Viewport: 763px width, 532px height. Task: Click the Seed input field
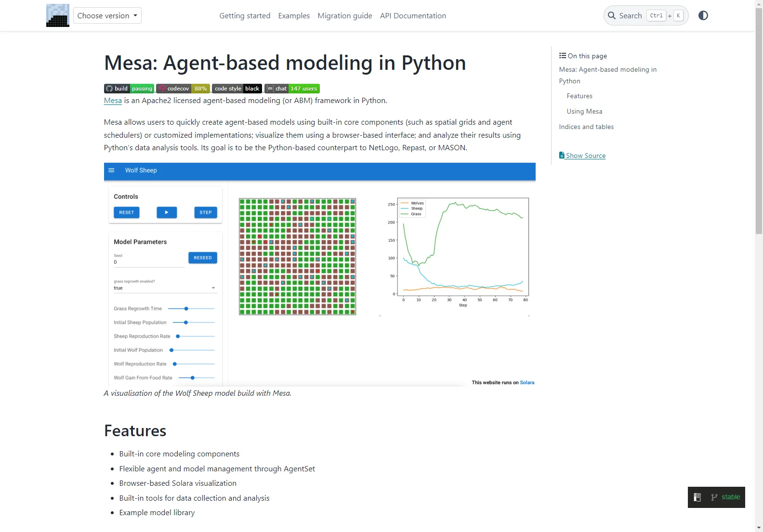coord(149,262)
